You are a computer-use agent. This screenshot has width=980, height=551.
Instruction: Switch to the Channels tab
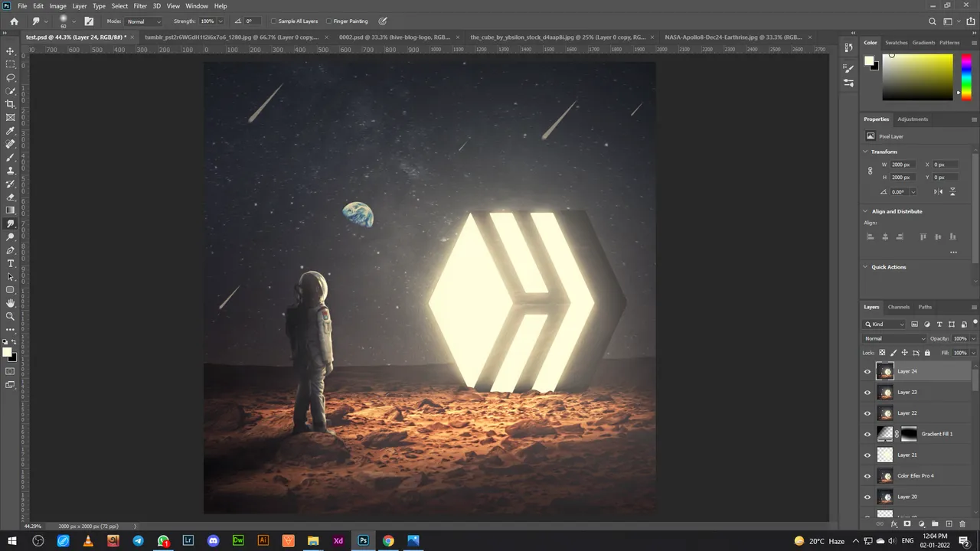[899, 307]
